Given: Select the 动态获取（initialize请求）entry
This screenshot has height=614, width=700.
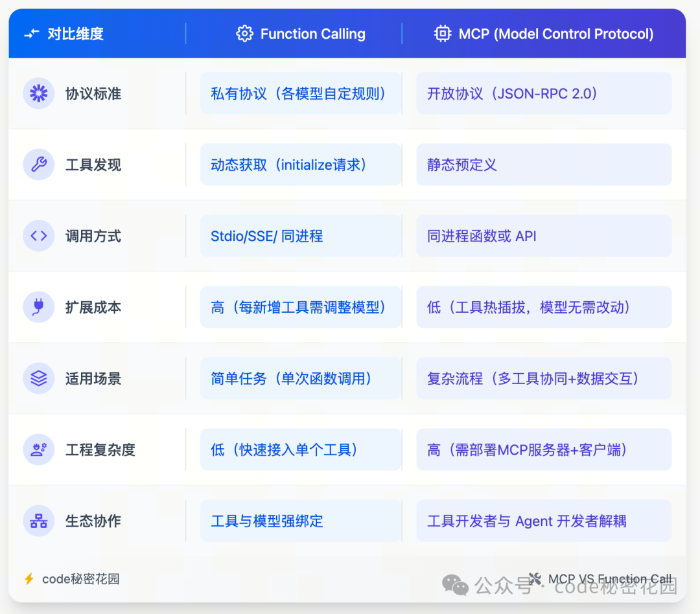Looking at the screenshot, I should click(301, 165).
